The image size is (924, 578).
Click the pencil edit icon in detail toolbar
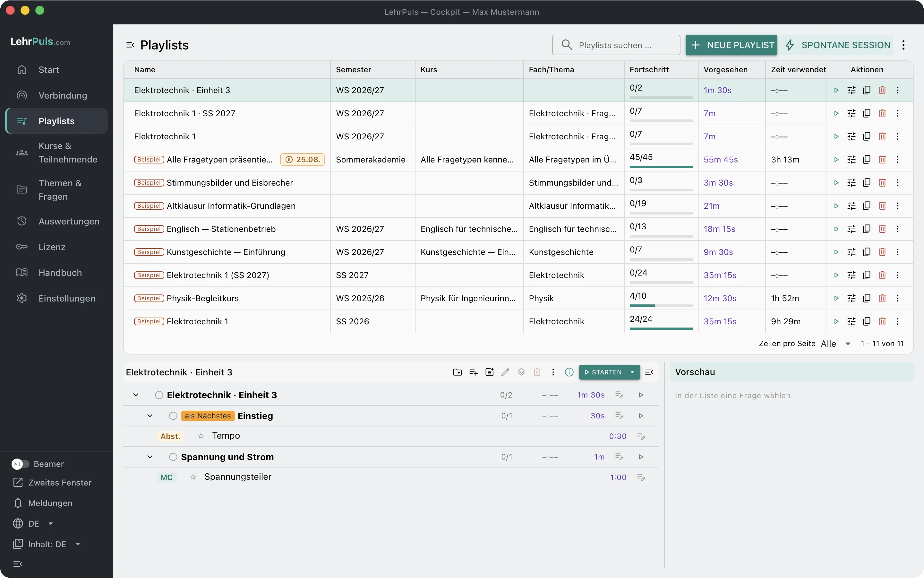pos(505,372)
